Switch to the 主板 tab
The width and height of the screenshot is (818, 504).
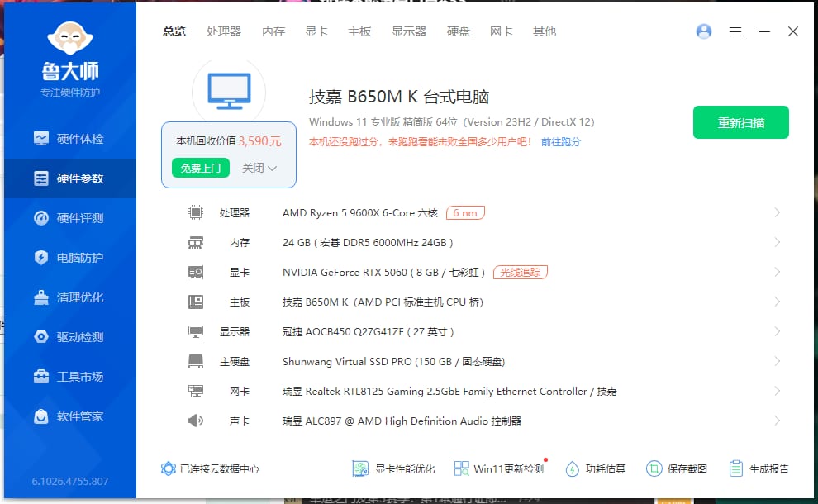tap(359, 32)
